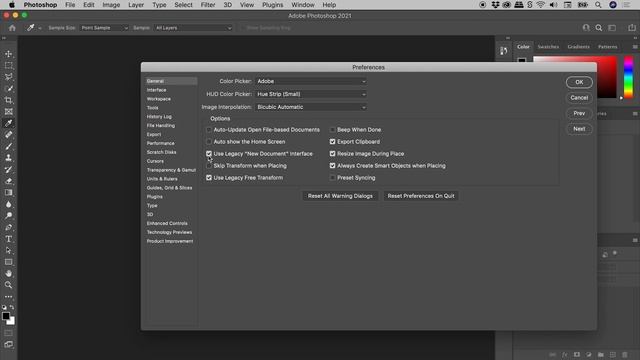Select the Dodge tool
Image resolution: width=640 pixels, height=360 pixels.
click(9, 216)
